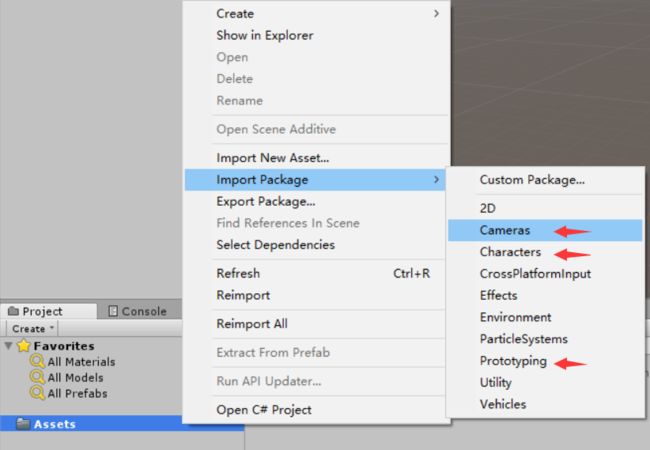Open the Create dropdown in Project panel
This screenshot has width=650, height=450.
(32, 329)
